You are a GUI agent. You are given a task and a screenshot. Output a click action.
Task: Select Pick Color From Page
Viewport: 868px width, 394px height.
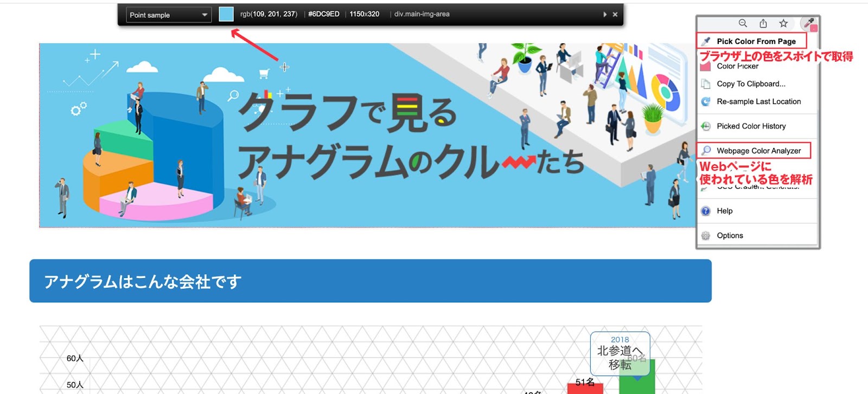[756, 41]
